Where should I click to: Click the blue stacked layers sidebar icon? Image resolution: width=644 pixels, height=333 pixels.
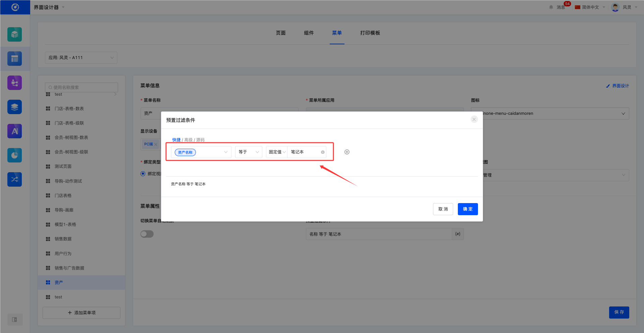tap(14, 107)
